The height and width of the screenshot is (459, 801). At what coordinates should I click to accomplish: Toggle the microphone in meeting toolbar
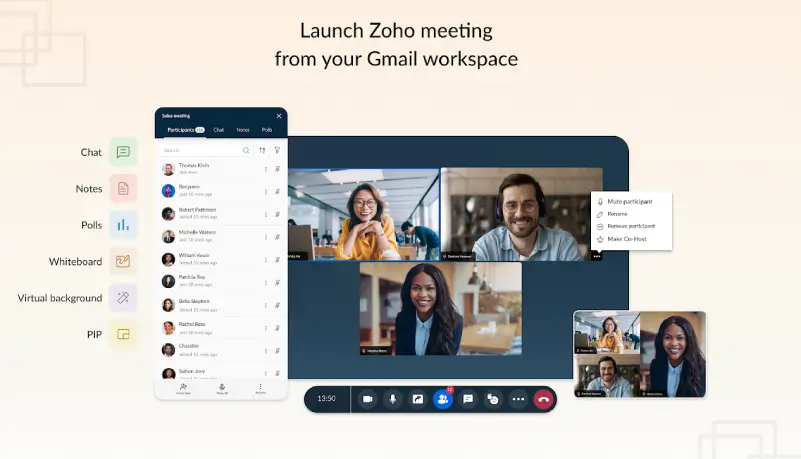coord(392,399)
